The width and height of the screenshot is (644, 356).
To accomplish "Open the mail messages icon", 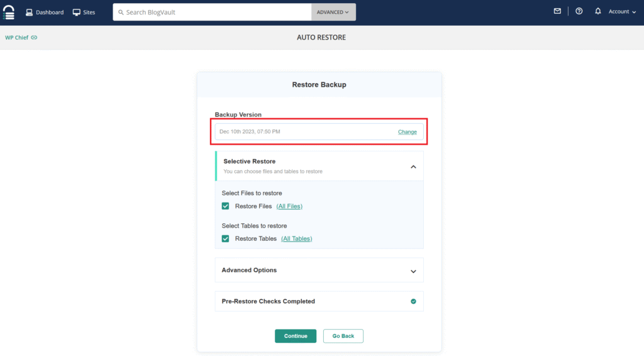I will (x=557, y=11).
